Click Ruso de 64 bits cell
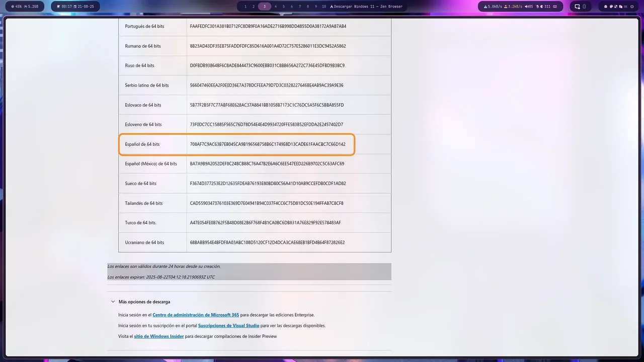 click(x=152, y=65)
